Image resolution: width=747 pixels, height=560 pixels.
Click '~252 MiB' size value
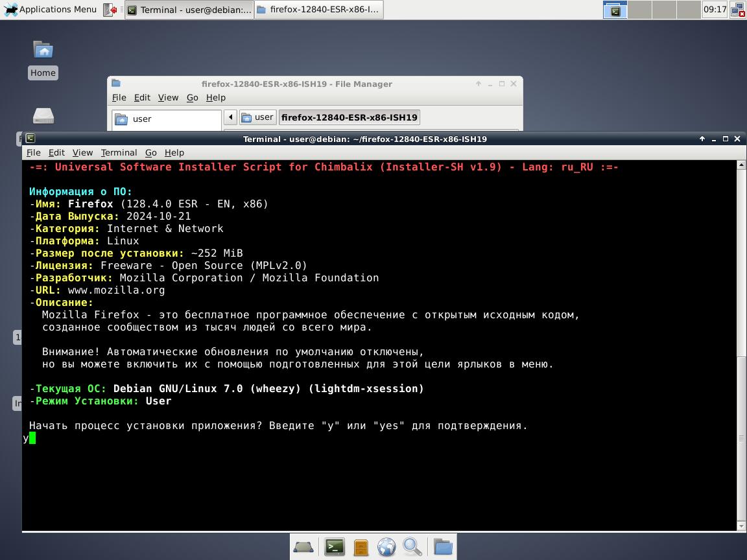(x=217, y=253)
